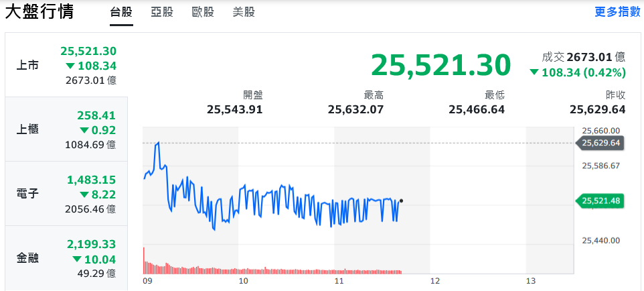This screenshot has height=291, width=644.
Task: Choose the 電子 index row
Action: pos(65,194)
